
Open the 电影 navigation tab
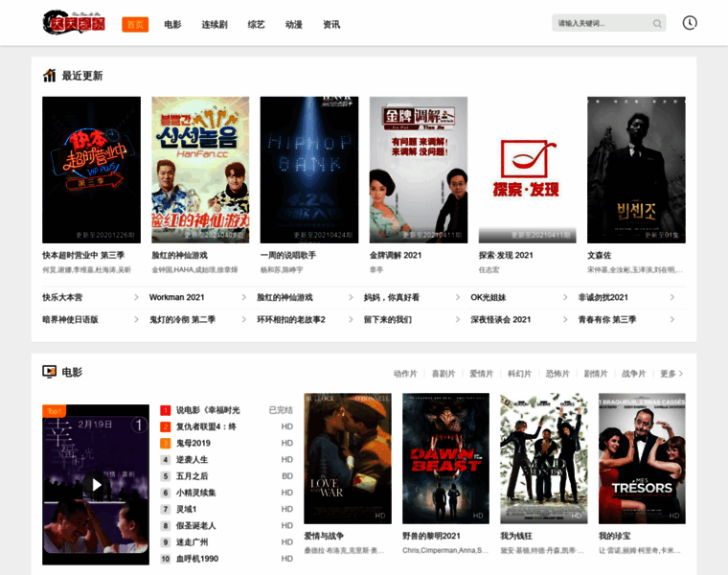pos(172,25)
